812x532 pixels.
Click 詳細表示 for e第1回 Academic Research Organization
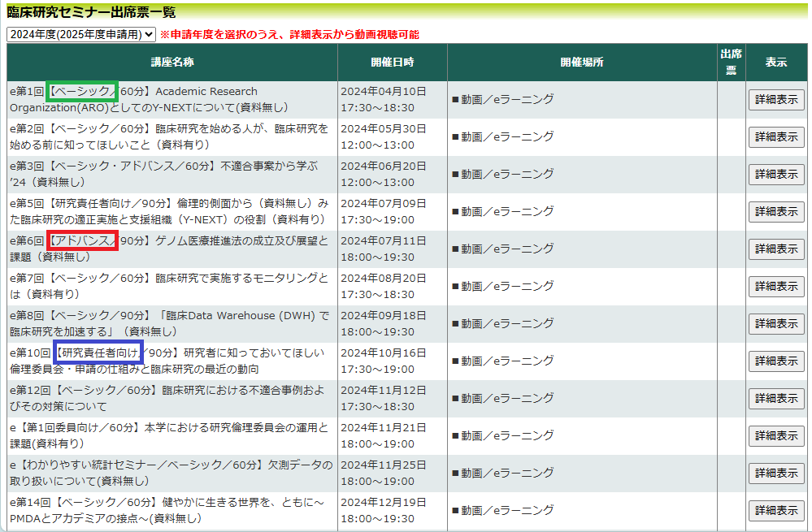(776, 100)
